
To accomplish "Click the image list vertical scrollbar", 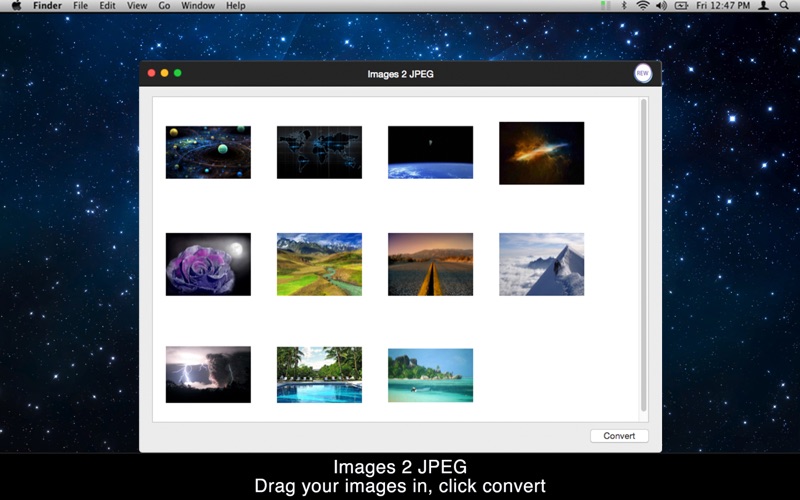I will (643, 255).
